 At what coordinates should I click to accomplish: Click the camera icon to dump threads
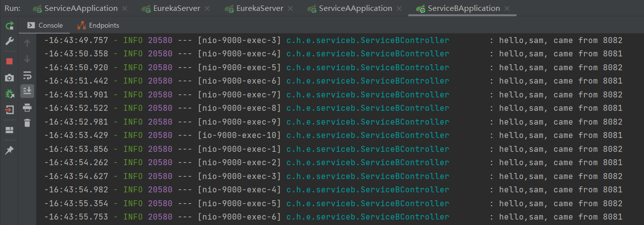tap(9, 78)
